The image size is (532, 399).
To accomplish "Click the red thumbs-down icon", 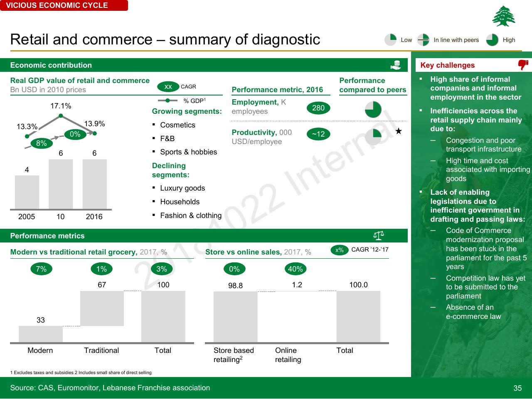I will tap(523, 65).
